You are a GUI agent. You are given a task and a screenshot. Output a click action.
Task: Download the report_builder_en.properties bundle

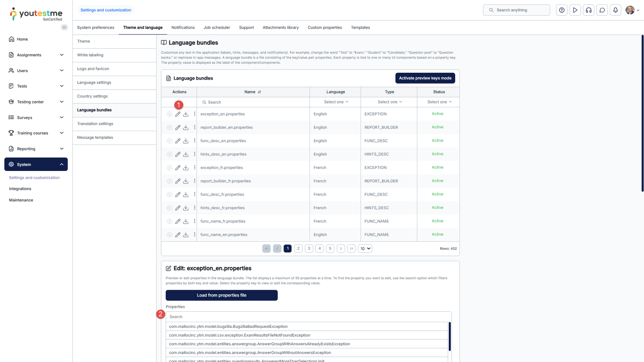(186, 128)
